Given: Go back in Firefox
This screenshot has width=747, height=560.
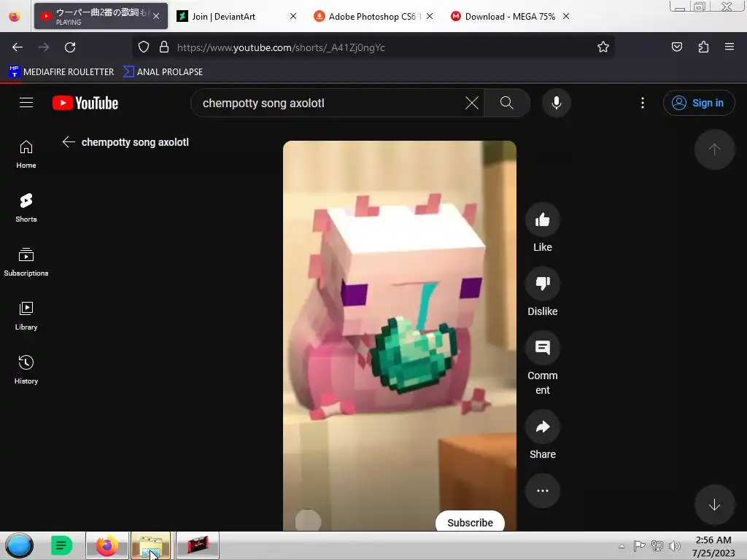Looking at the screenshot, I should coord(18,47).
